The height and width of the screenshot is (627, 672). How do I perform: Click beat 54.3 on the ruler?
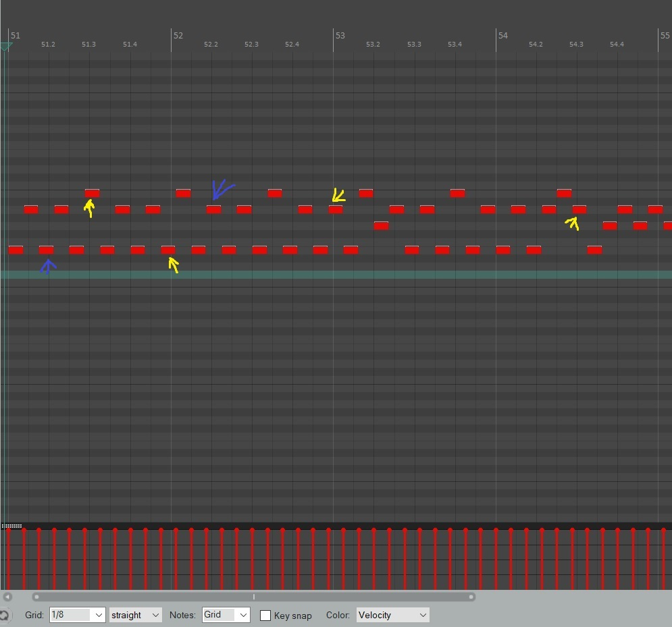tap(576, 45)
